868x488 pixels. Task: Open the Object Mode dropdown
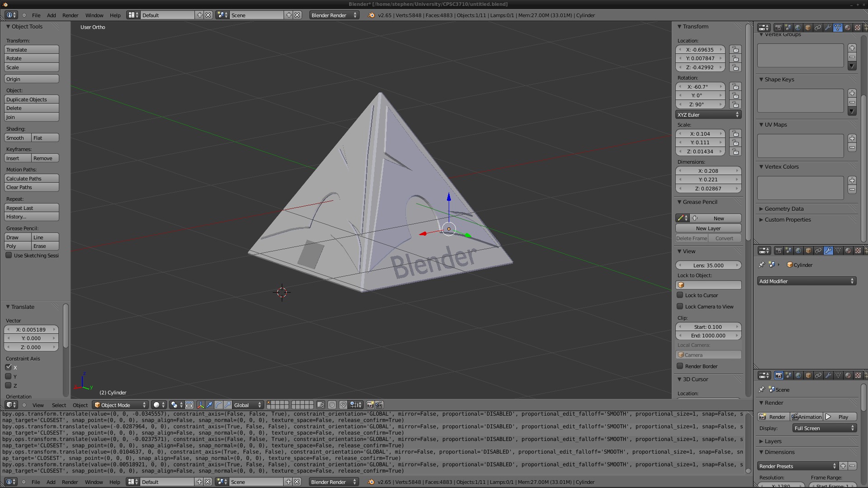[x=120, y=405]
